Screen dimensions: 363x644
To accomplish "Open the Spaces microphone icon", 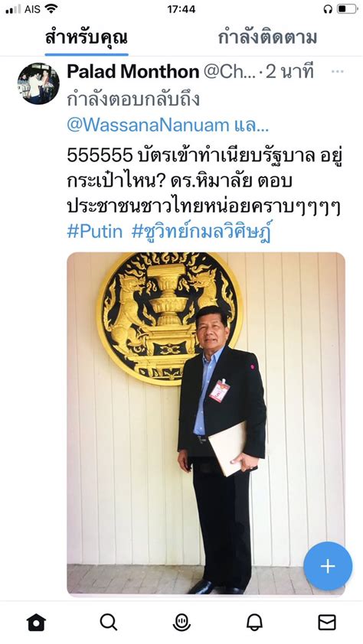I will pyautogui.click(x=181, y=623).
